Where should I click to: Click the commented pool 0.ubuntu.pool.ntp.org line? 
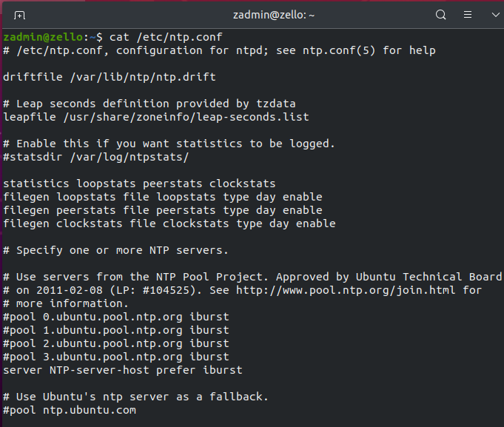point(115,317)
